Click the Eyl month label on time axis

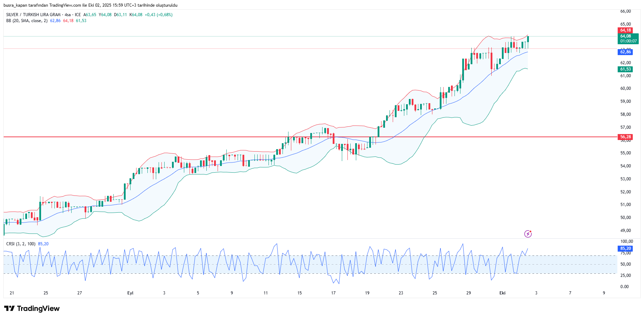tap(130, 293)
